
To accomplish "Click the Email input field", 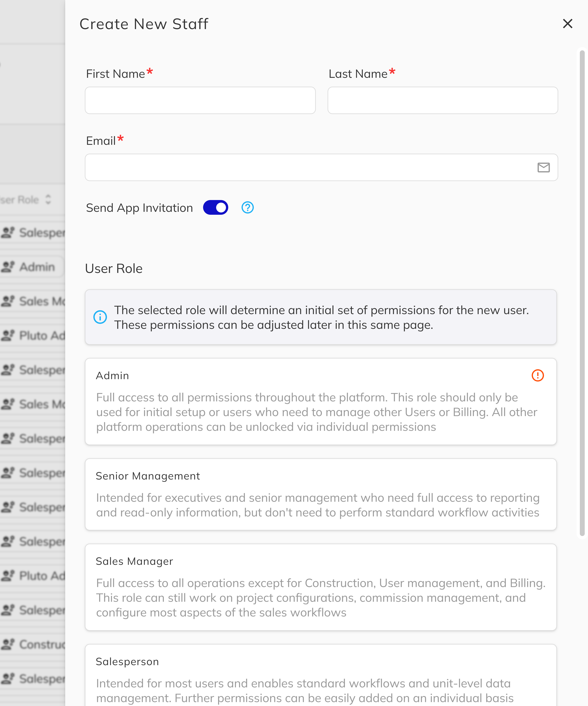I will pyautogui.click(x=302, y=167).
